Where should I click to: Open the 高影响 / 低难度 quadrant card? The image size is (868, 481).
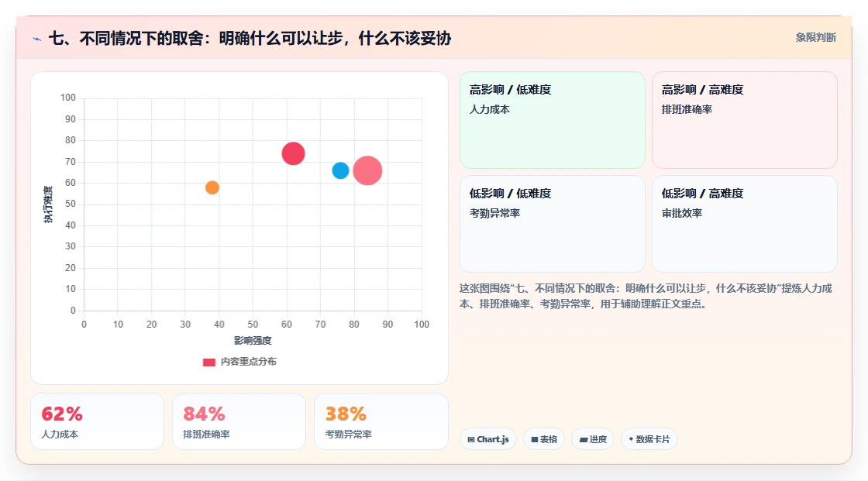pyautogui.click(x=553, y=119)
